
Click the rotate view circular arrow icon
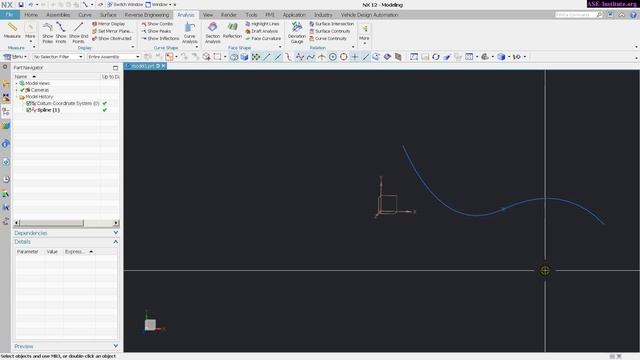[436, 57]
